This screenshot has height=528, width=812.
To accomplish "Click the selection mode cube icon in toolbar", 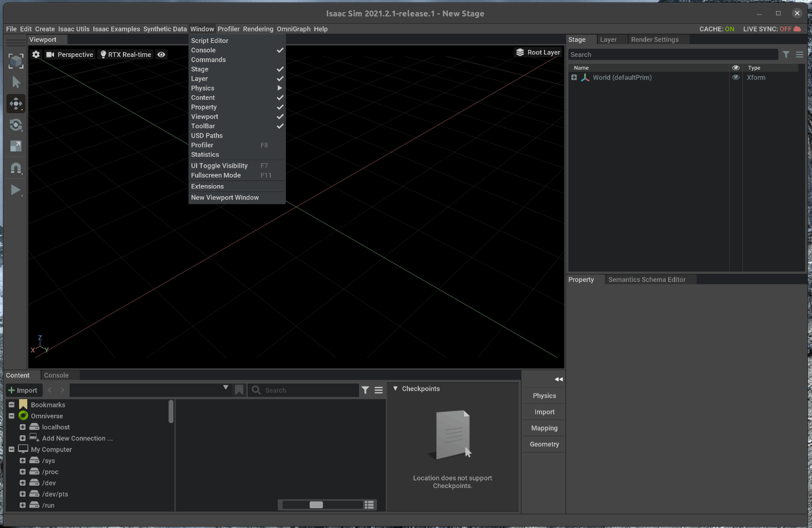I will pyautogui.click(x=16, y=61).
